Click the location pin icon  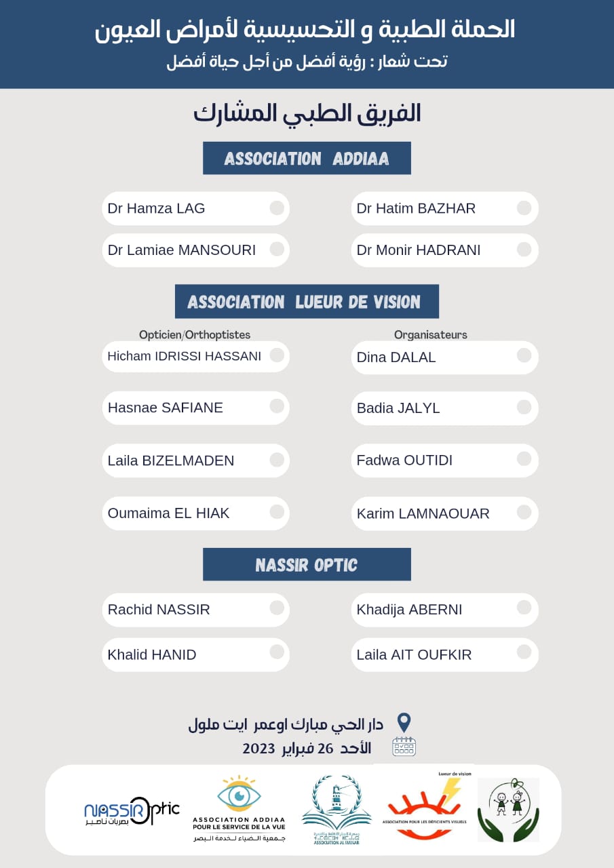tap(404, 723)
